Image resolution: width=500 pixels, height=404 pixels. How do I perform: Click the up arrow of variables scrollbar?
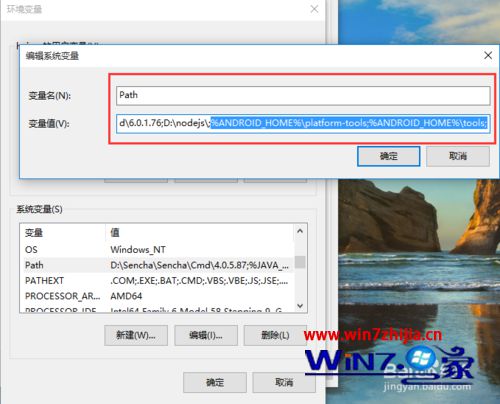click(300, 231)
